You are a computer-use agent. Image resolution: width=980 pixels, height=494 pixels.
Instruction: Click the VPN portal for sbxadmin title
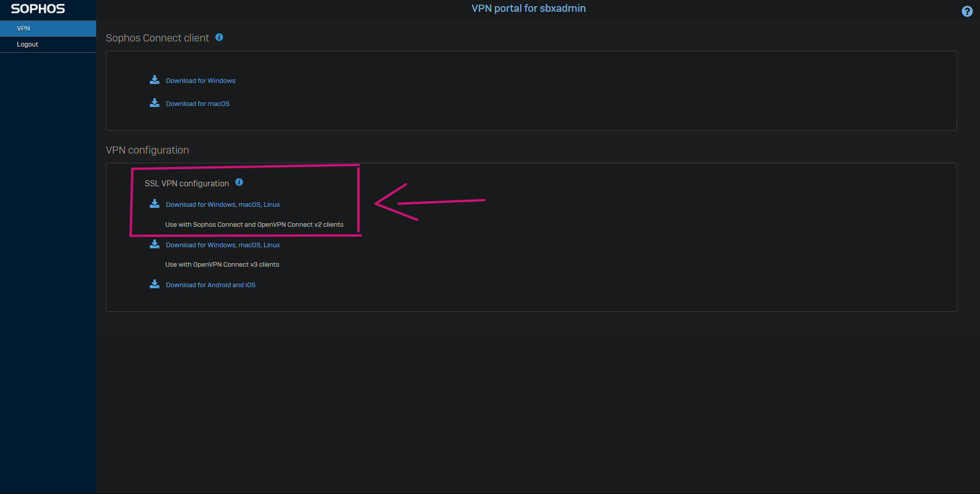(x=528, y=9)
